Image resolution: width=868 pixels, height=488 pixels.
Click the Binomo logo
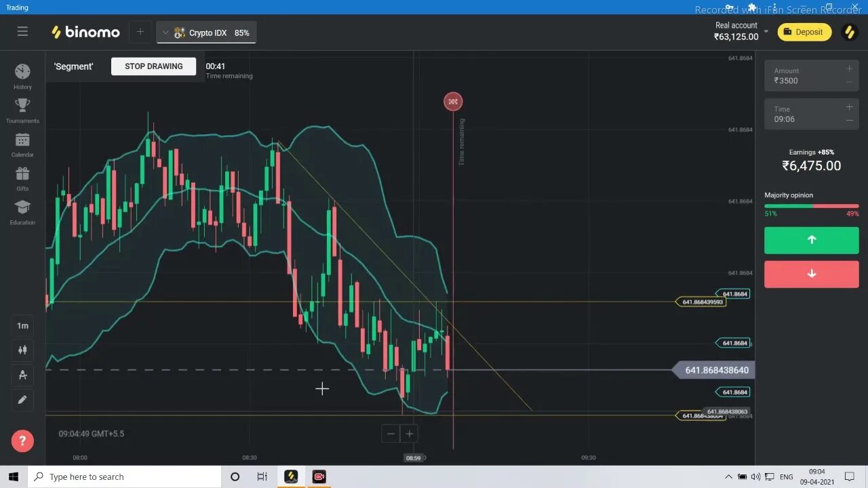tap(86, 32)
